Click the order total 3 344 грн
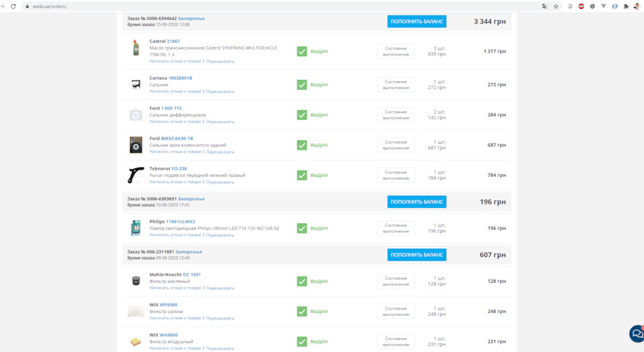Image resolution: width=644 pixels, height=352 pixels. 490,21
